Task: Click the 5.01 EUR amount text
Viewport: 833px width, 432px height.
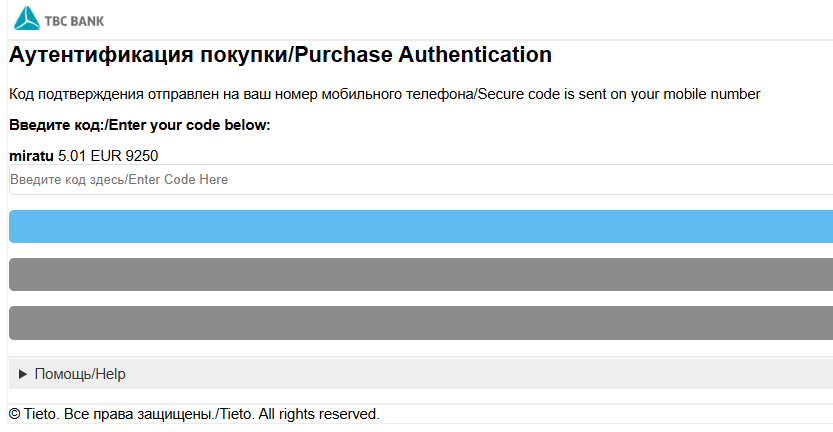Action: (90, 156)
